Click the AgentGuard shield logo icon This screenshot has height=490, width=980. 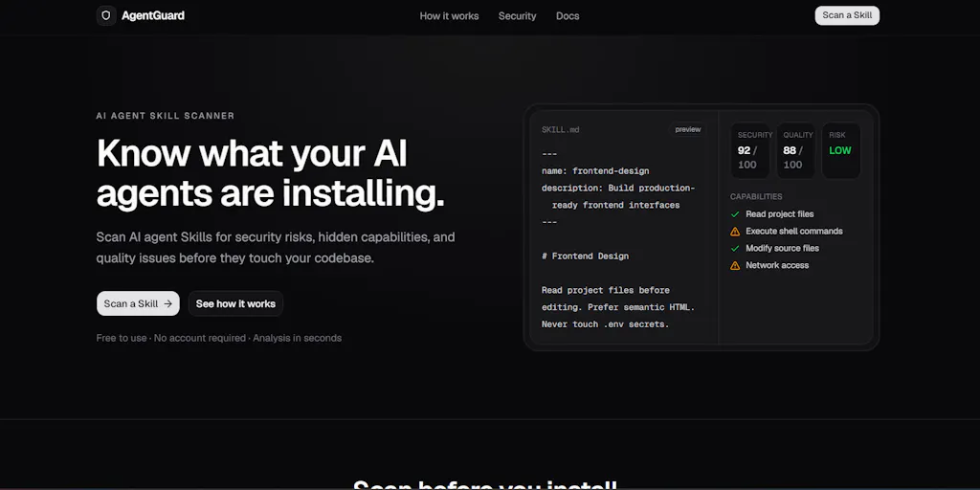point(106,15)
